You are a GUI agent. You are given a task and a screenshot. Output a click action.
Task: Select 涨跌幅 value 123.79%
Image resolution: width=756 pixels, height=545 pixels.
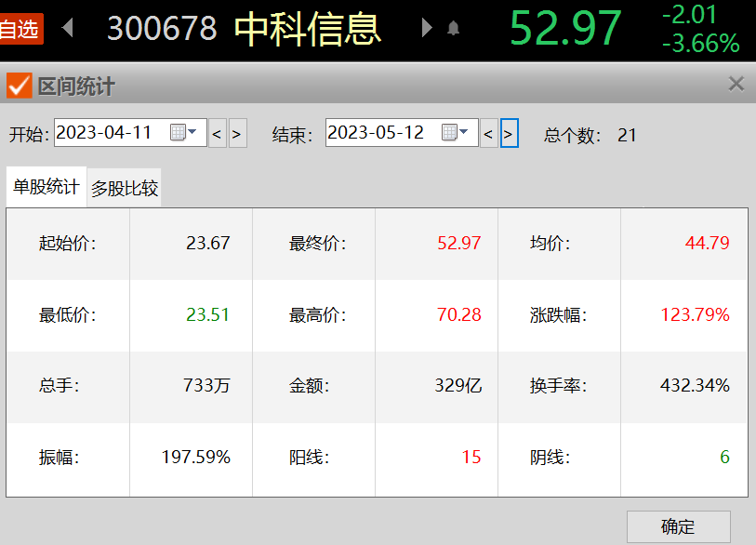coord(695,315)
